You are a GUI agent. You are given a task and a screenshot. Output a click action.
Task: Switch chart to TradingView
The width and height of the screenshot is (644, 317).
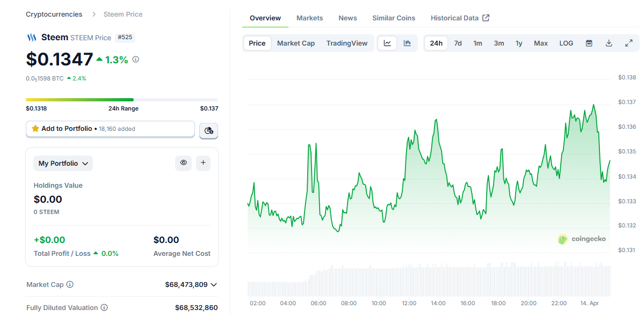347,43
